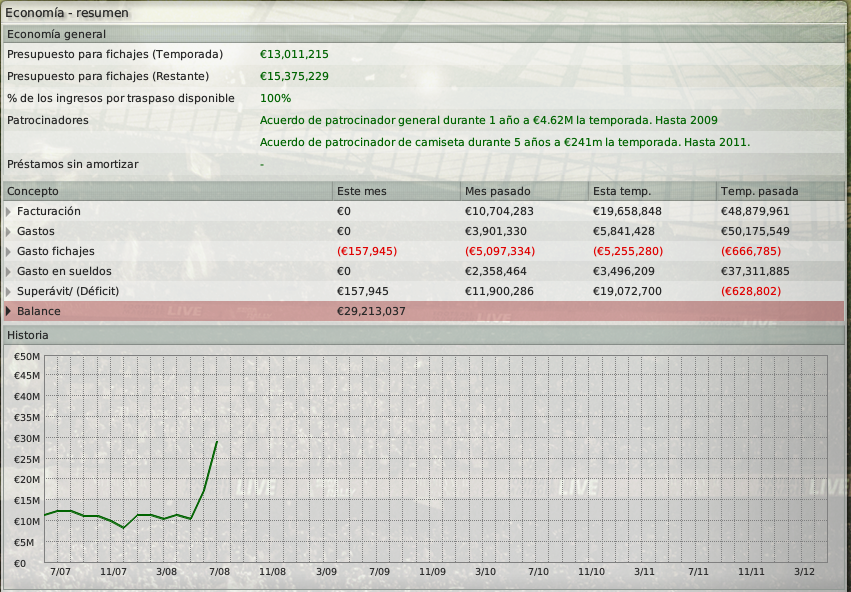Click Facturación this season value €19,658,848
851x592 pixels.
tap(627, 212)
